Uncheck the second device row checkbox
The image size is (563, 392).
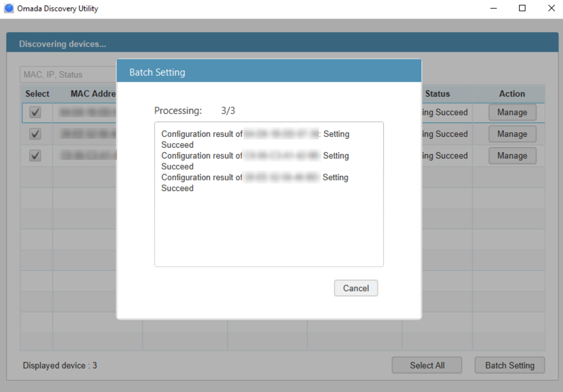[35, 134]
